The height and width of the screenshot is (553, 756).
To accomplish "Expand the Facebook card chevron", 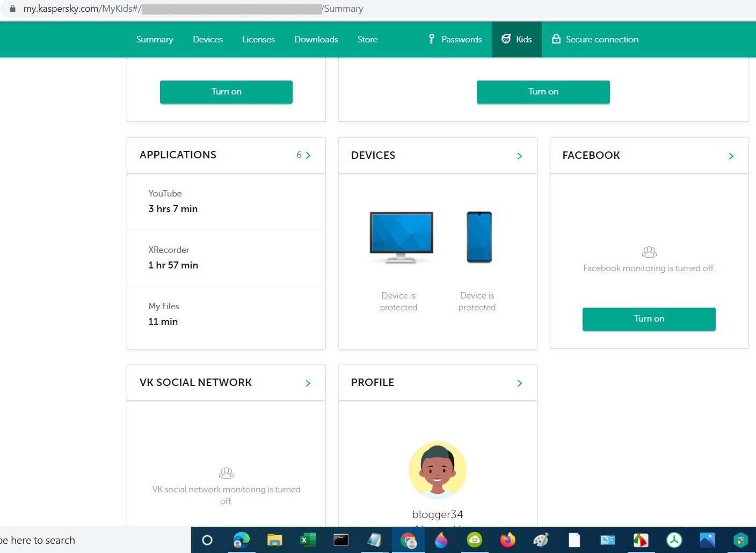I will pyautogui.click(x=731, y=156).
